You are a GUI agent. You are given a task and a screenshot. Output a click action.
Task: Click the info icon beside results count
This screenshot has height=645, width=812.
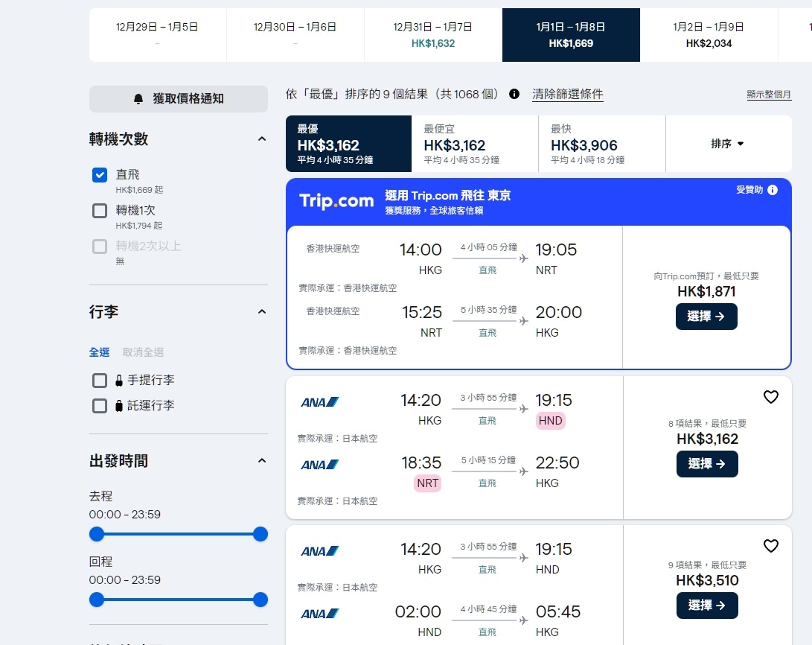(x=514, y=94)
